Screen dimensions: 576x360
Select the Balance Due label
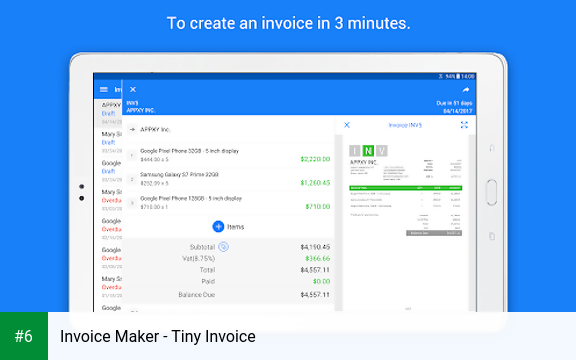(197, 295)
